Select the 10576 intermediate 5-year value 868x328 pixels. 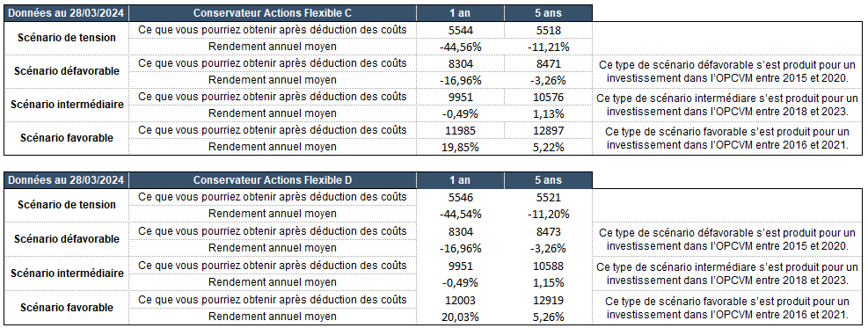(548, 97)
